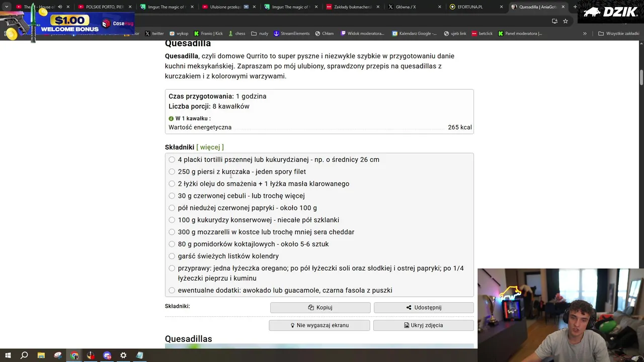Close the POLSKIE PORTO tab
The height and width of the screenshot is (362, 644).
(x=130, y=7)
